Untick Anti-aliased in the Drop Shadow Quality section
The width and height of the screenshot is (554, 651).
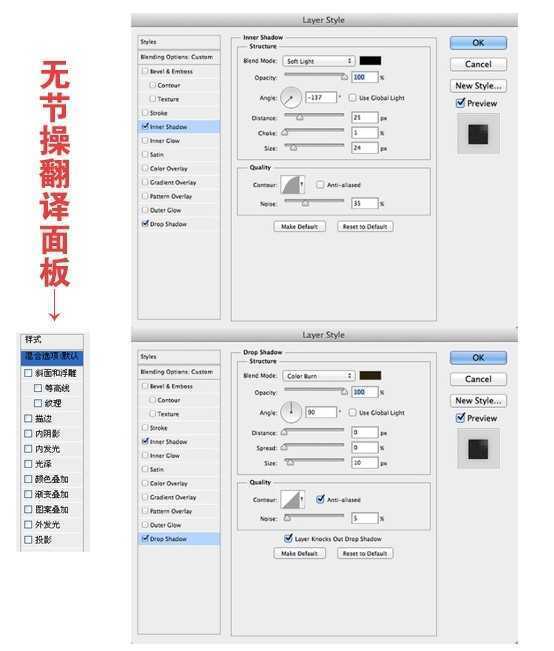click(320, 499)
